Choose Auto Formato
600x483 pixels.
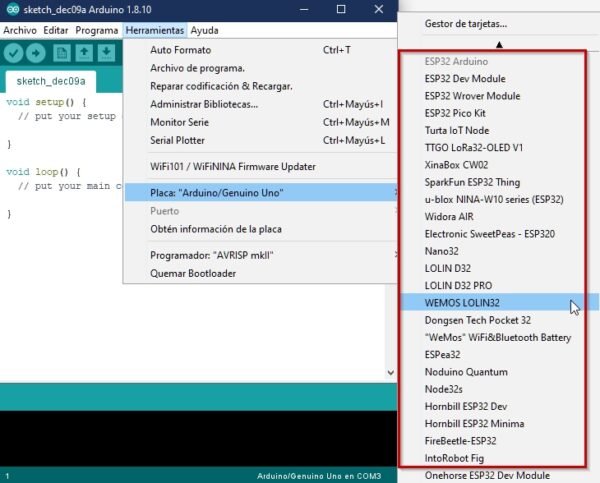click(260, 50)
